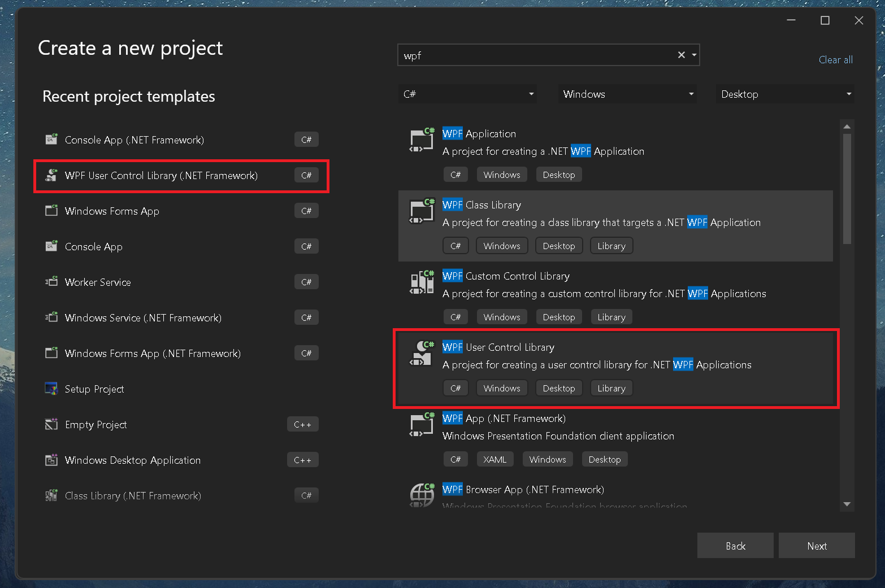Click the scrollbar down arrow in results list
Image resolution: width=885 pixels, height=588 pixels.
(x=847, y=504)
